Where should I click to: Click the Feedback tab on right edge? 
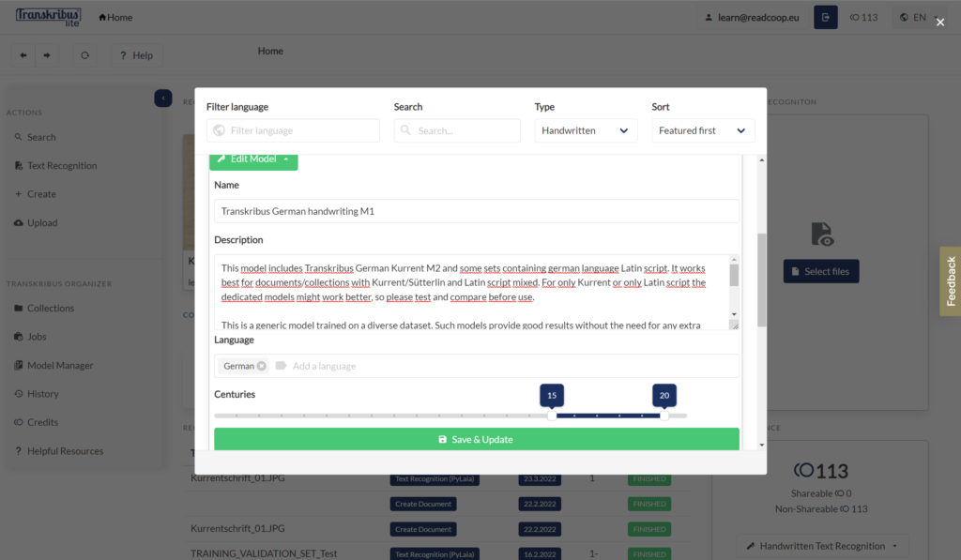(x=950, y=281)
